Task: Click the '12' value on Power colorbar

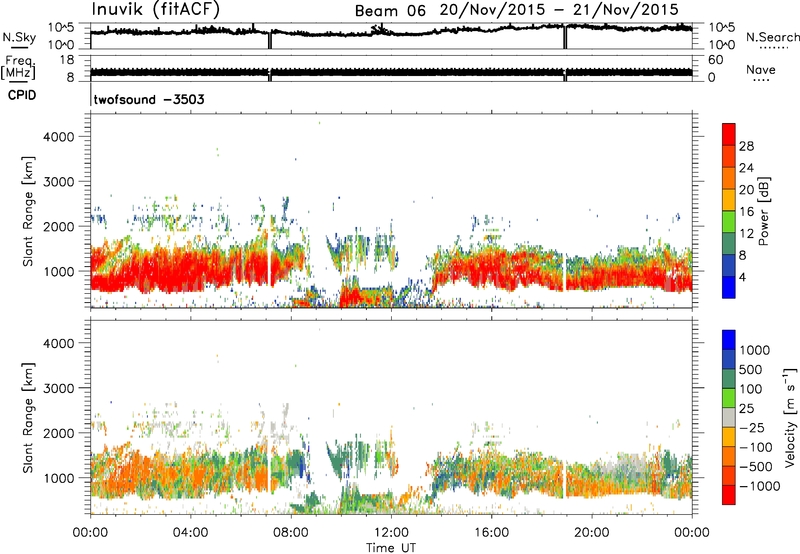Action: 746,234
